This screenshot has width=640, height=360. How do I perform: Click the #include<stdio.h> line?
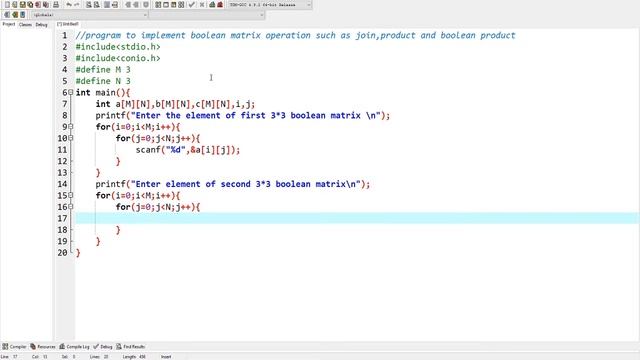pyautogui.click(x=118, y=47)
